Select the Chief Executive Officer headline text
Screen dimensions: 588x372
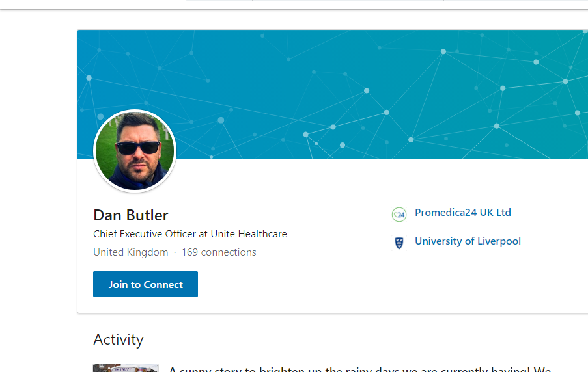(x=190, y=234)
